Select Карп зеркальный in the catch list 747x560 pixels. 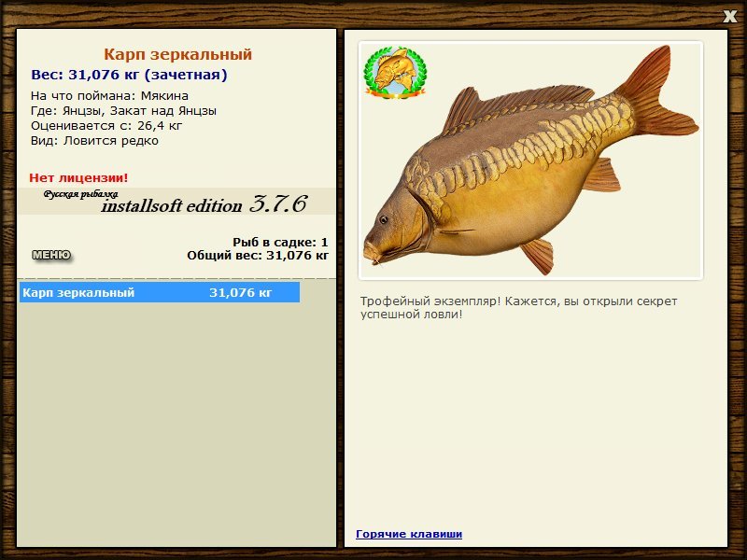tap(79, 293)
